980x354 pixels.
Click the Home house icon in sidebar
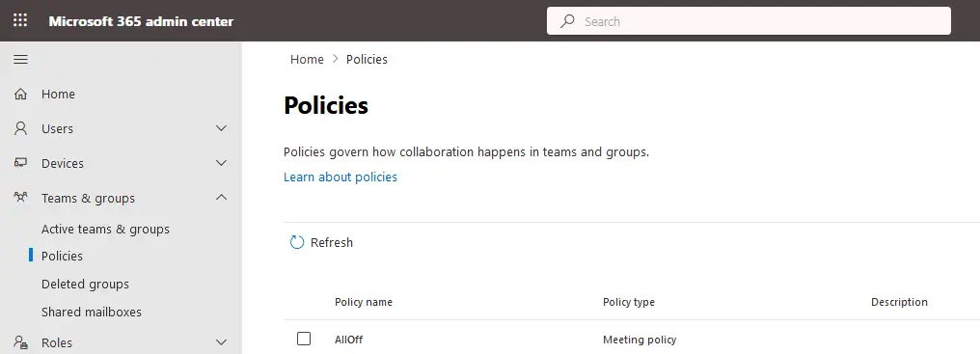pos(20,94)
